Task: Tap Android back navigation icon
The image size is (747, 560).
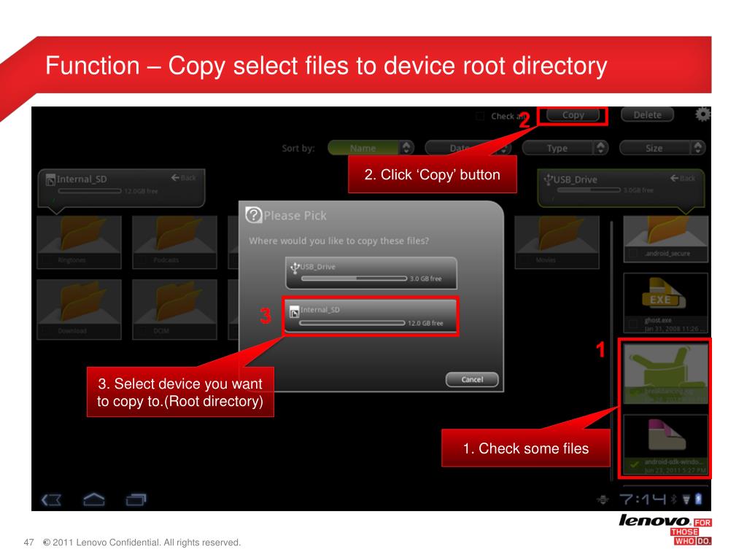Action: click(x=51, y=500)
